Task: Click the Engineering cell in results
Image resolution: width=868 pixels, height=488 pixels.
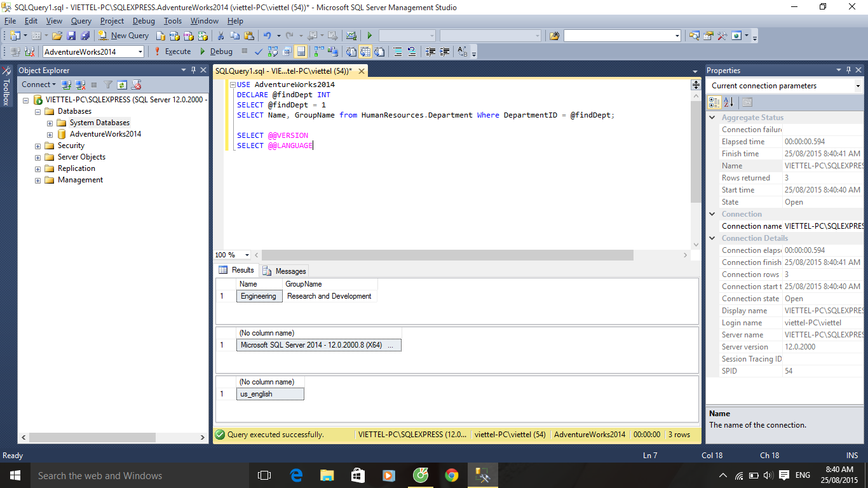Action: pyautogui.click(x=259, y=296)
